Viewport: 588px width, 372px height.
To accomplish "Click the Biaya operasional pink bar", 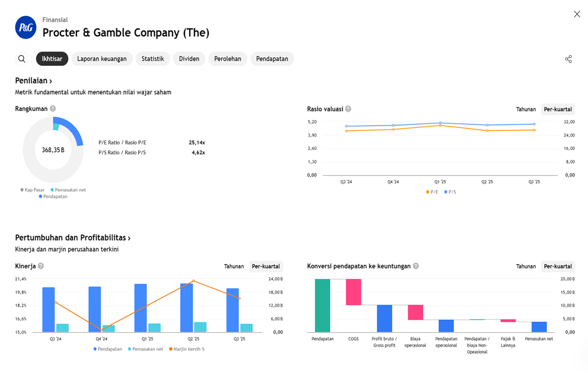I will (x=416, y=312).
